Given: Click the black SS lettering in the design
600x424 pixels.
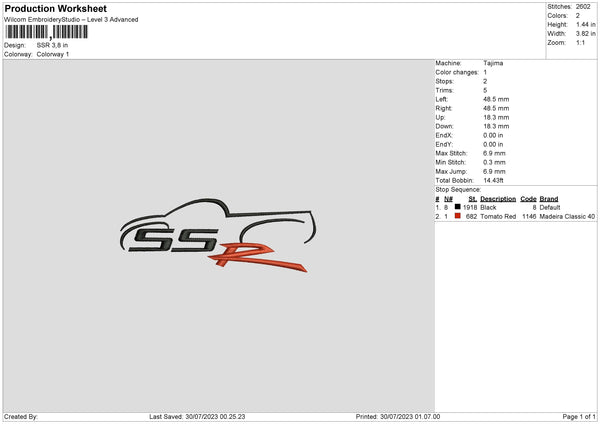Looking at the screenshot, I should coord(174,240).
